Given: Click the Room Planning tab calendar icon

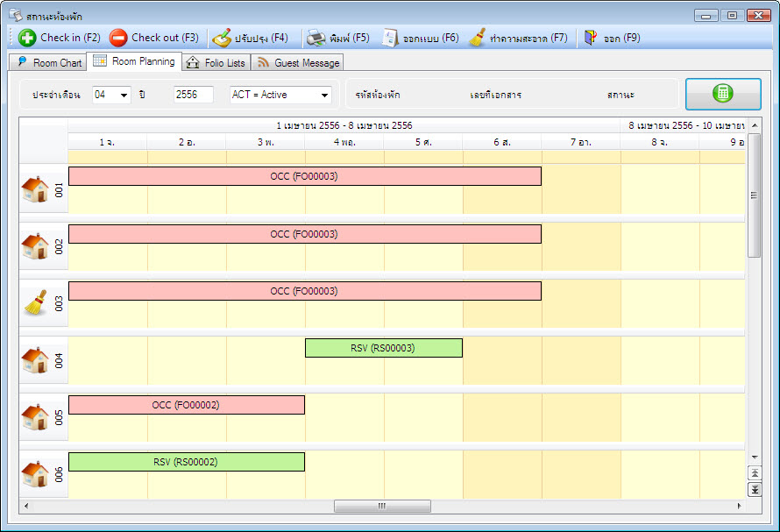Looking at the screenshot, I should 100,60.
